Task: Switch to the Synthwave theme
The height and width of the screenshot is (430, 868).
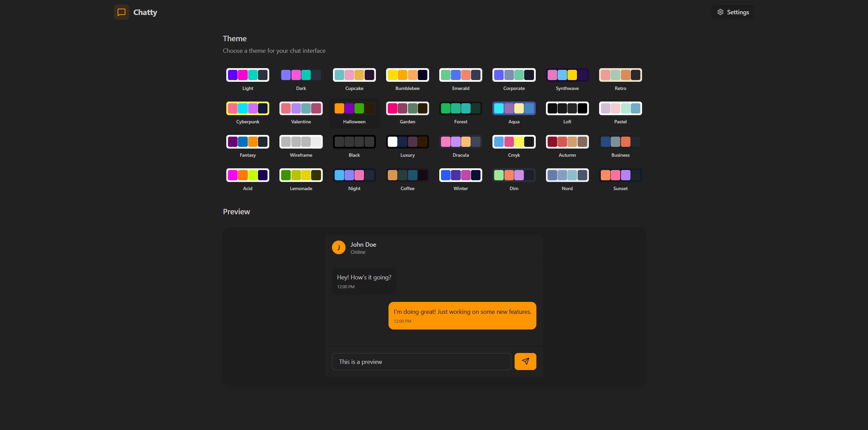Action: coord(567,75)
